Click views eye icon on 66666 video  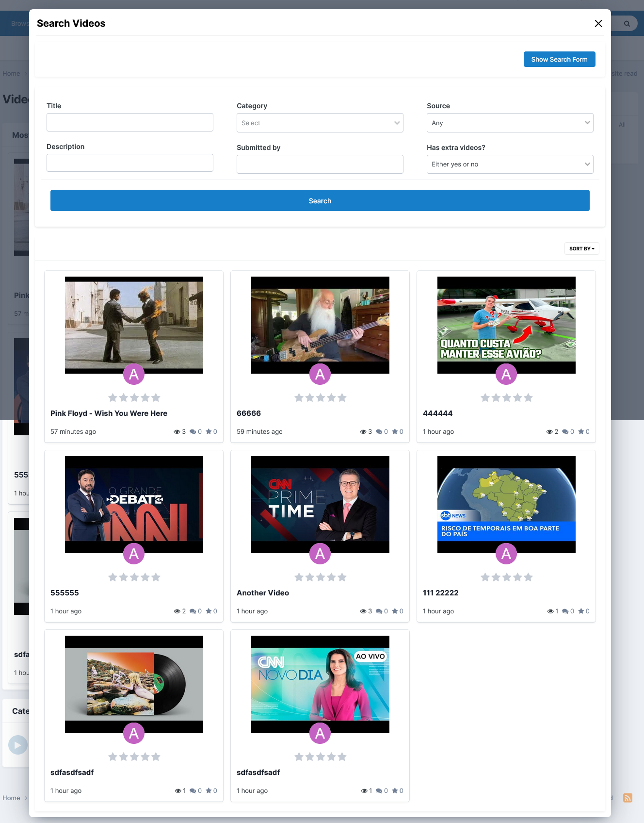(363, 432)
